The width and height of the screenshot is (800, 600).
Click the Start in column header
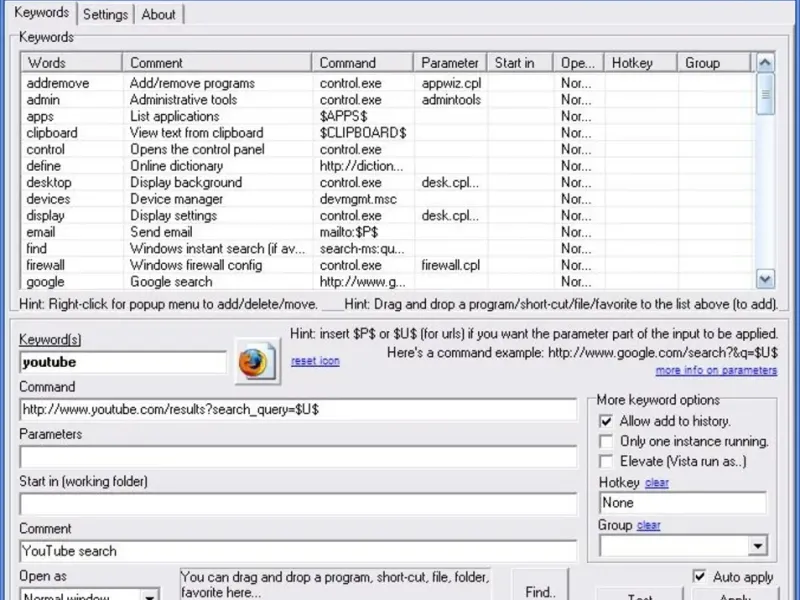click(x=520, y=62)
